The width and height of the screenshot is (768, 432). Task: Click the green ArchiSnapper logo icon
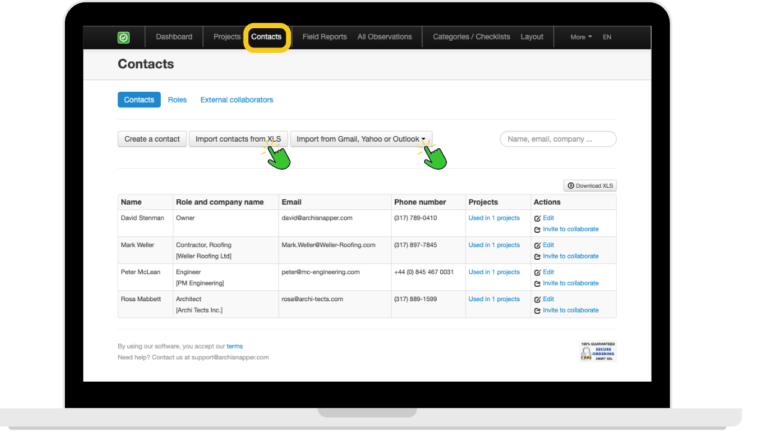tap(123, 37)
